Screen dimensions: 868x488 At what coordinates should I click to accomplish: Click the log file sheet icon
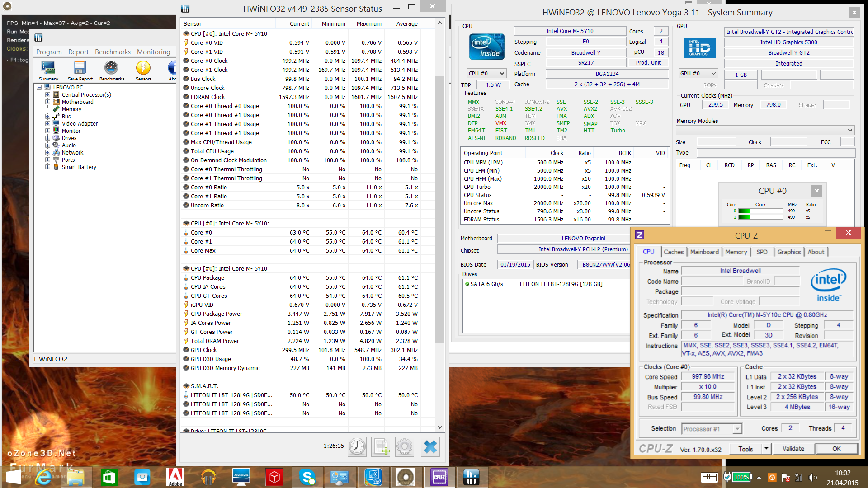[x=381, y=446]
